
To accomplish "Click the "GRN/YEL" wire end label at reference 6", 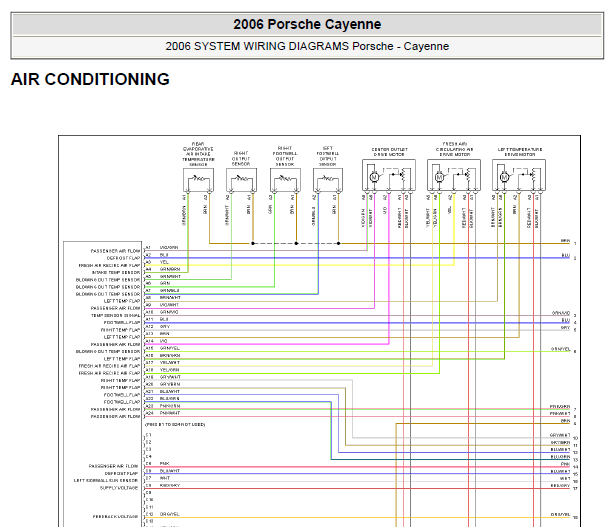I will (x=560, y=349).
